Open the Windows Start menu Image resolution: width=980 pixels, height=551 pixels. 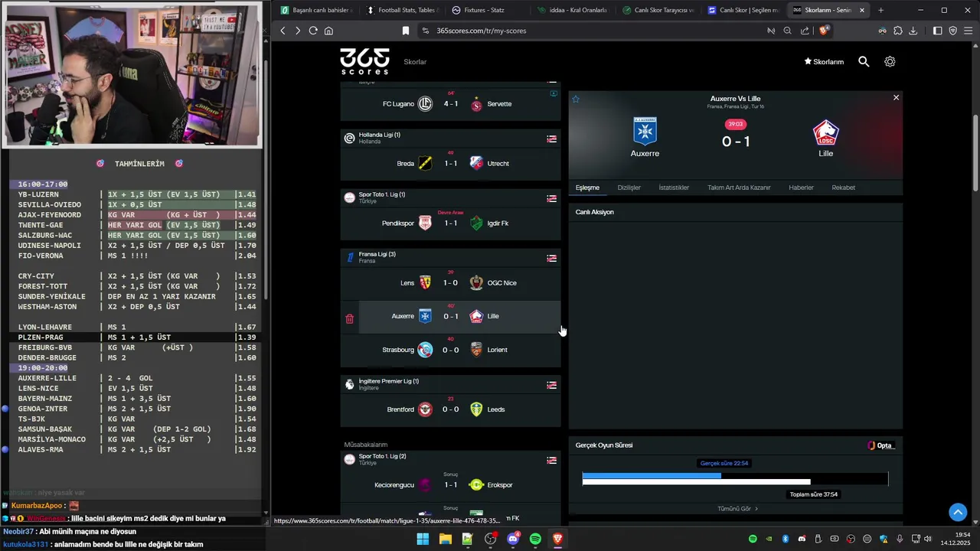(423, 539)
